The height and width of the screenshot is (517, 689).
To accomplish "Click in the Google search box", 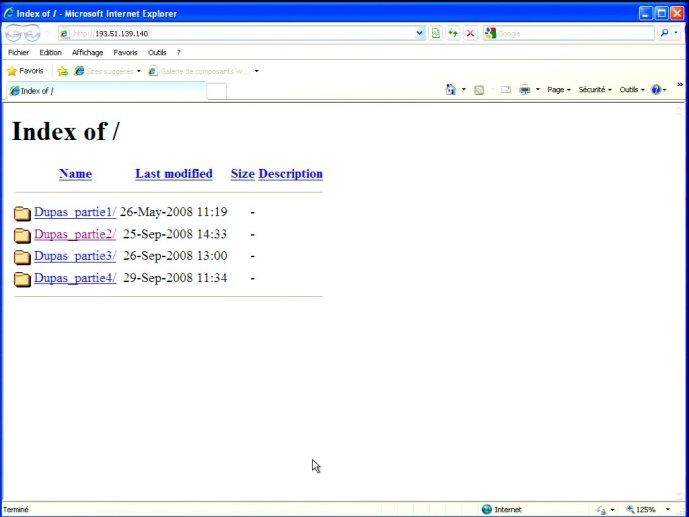I will click(x=575, y=33).
